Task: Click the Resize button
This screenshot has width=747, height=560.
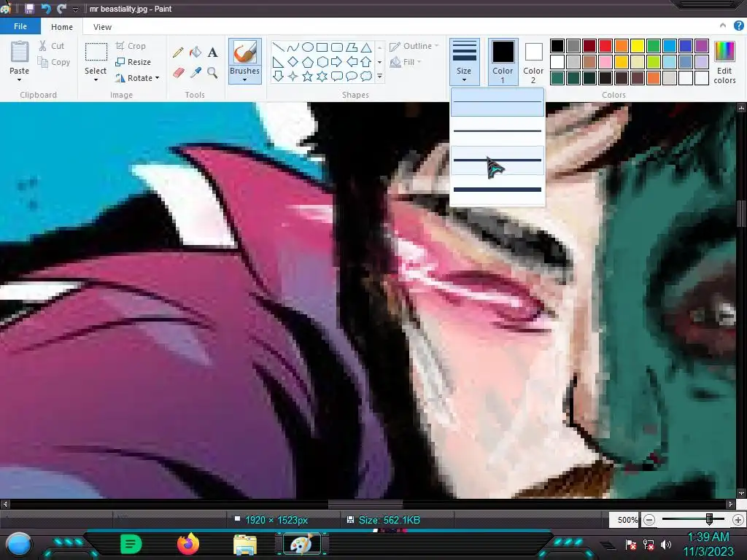Action: [133, 62]
